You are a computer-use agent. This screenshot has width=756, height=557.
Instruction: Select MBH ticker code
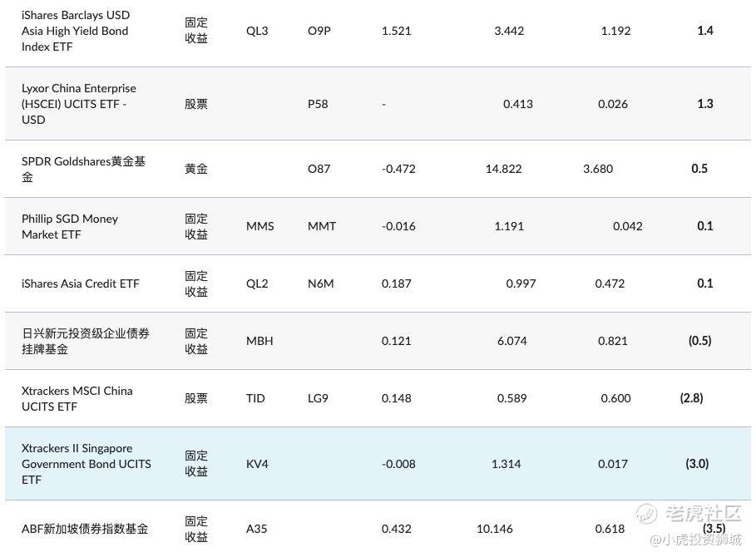259,341
